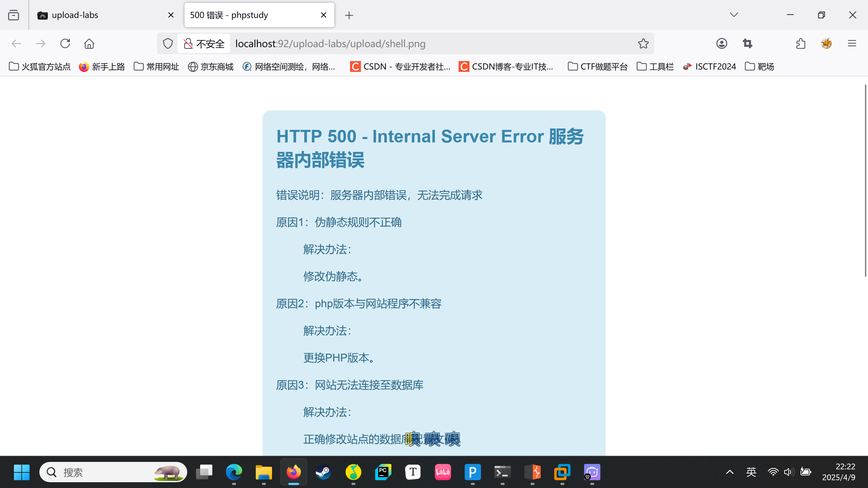Screen dimensions: 868x488
Task: Open the CTF做题平台 bookmark folder
Action: pyautogui.click(x=598, y=66)
